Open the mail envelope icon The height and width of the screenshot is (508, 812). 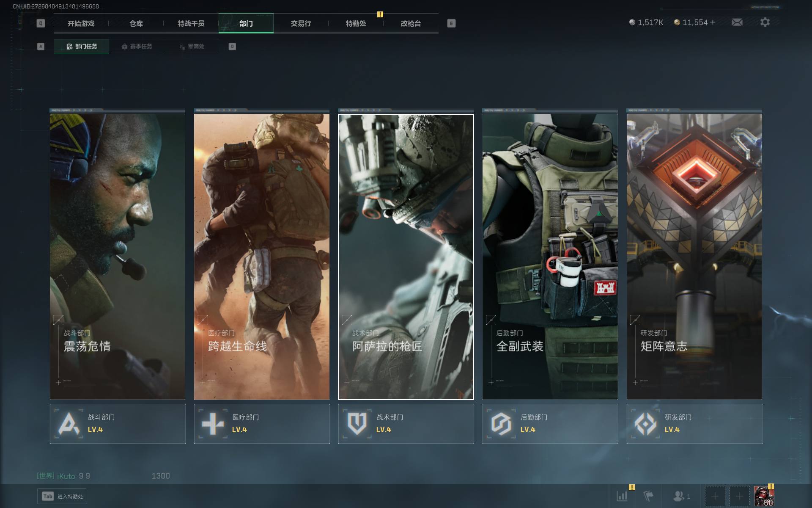point(737,22)
